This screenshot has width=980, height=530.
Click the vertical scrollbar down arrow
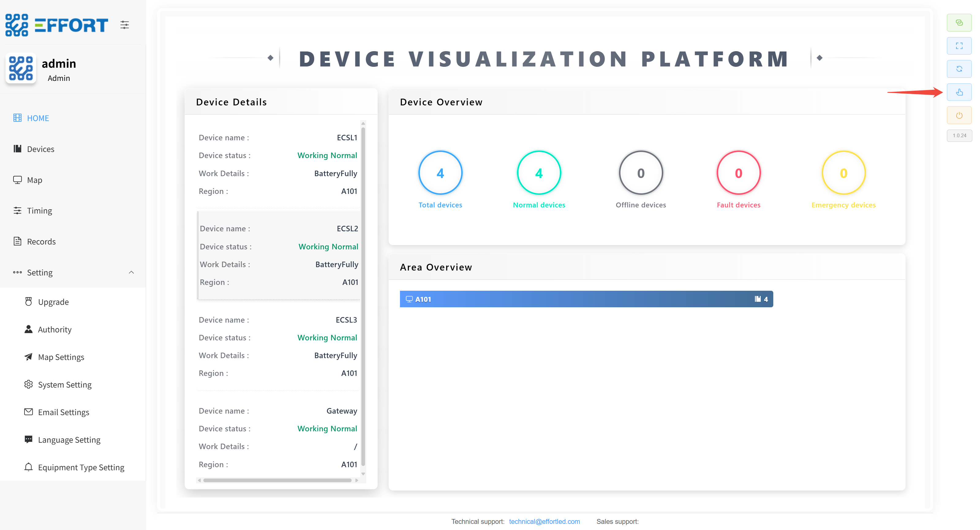tap(363, 474)
